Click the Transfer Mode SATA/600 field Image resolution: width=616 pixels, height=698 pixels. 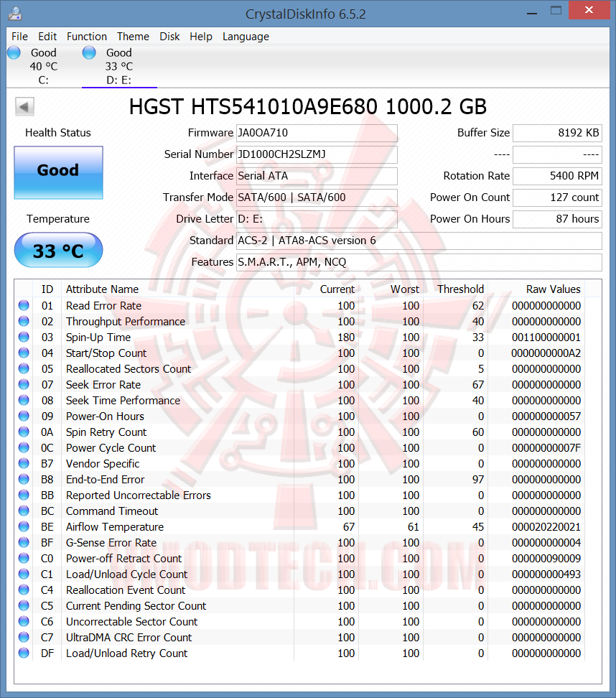tap(317, 197)
